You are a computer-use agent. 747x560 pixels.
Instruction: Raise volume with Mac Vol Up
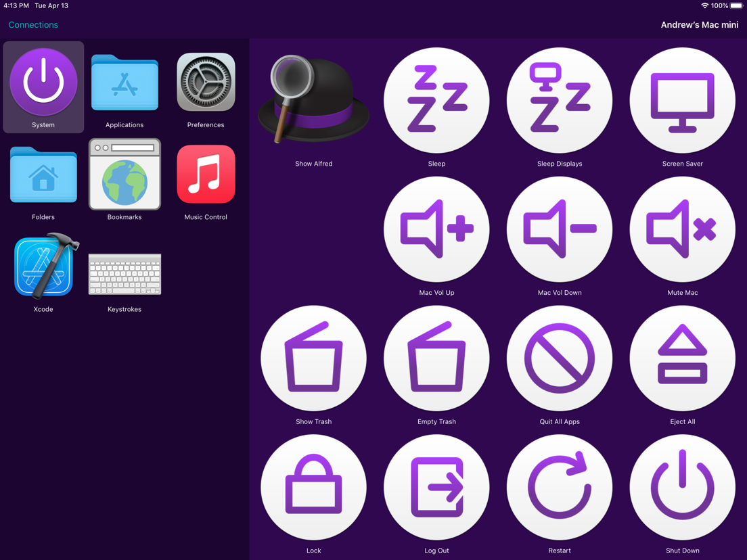tap(436, 229)
